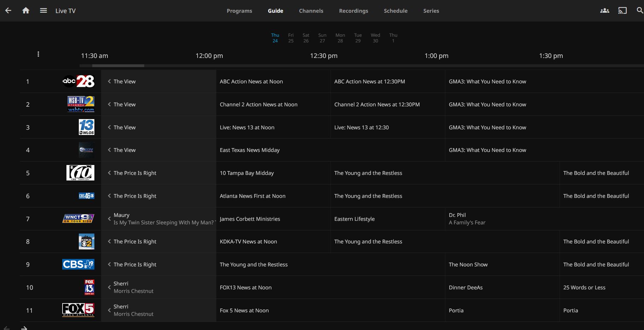
Task: Select the ABC 28 channel logo
Action: click(78, 81)
